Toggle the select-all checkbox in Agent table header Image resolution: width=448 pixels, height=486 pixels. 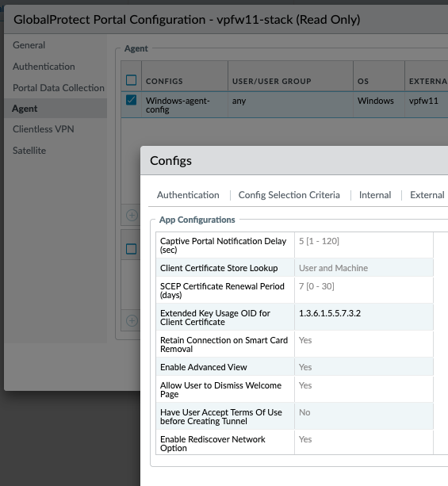point(131,80)
